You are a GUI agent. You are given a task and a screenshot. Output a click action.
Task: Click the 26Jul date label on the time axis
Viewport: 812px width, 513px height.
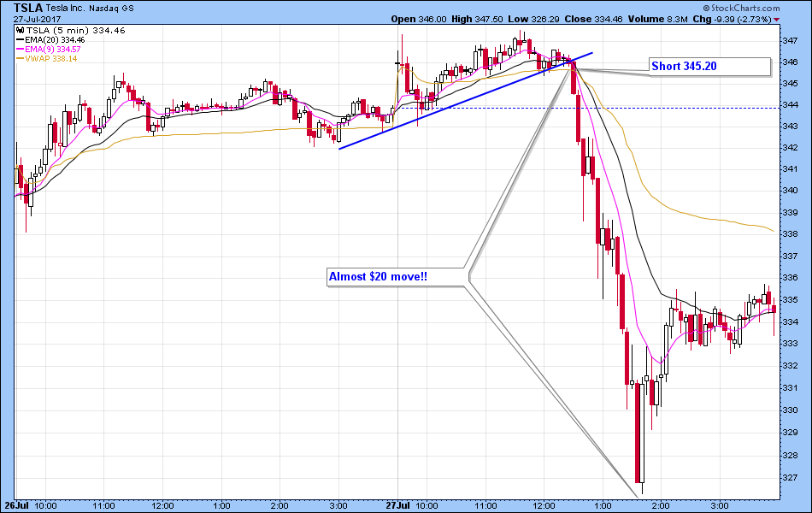[16, 505]
